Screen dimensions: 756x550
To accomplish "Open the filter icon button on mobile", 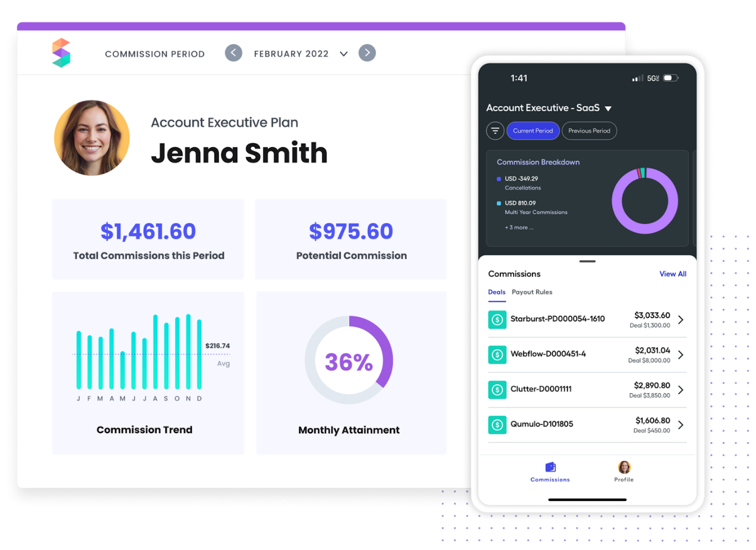I will (x=495, y=131).
